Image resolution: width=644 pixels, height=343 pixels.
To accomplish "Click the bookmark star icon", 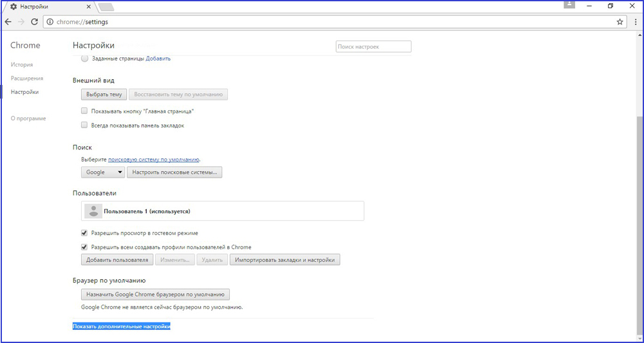I will (x=620, y=21).
